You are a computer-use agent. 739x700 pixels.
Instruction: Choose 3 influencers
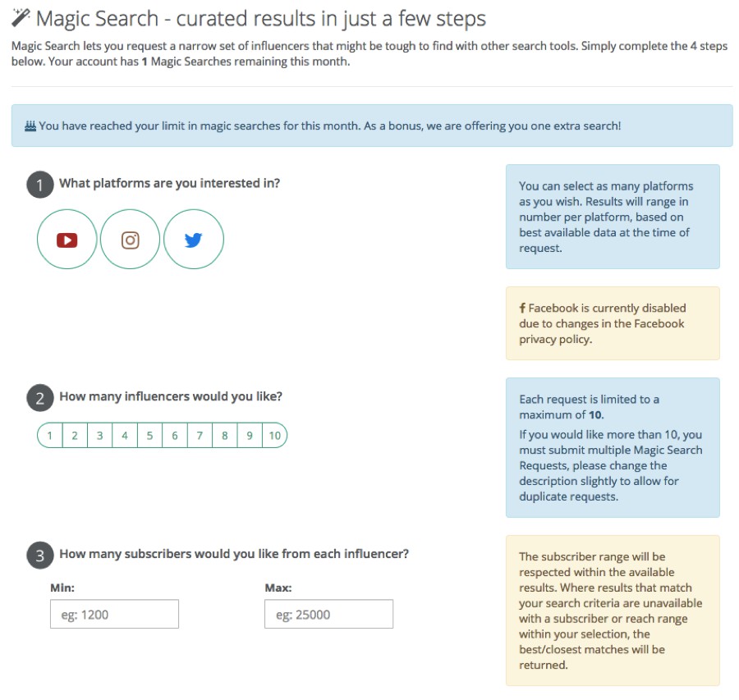99,435
